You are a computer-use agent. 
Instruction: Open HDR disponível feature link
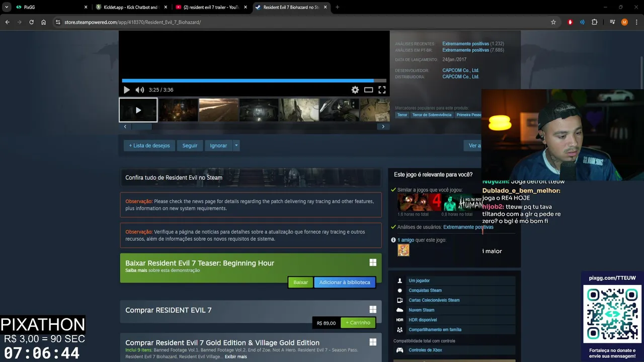coord(423,320)
